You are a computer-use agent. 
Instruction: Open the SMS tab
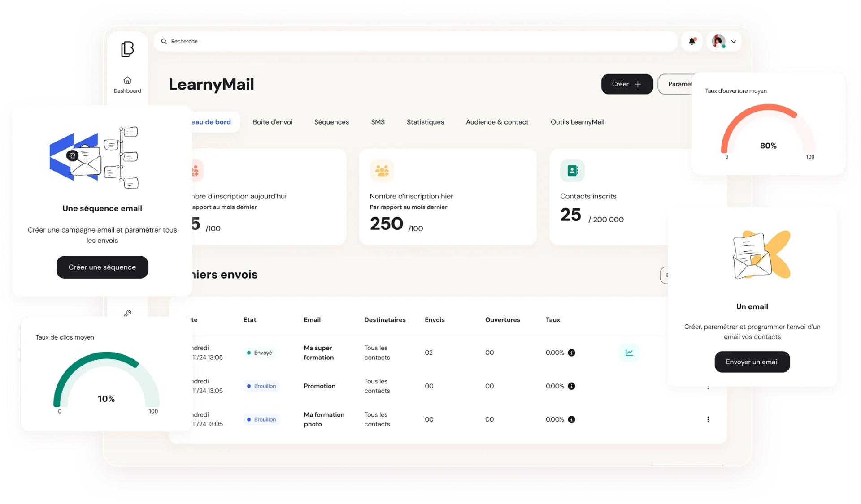coord(378,122)
